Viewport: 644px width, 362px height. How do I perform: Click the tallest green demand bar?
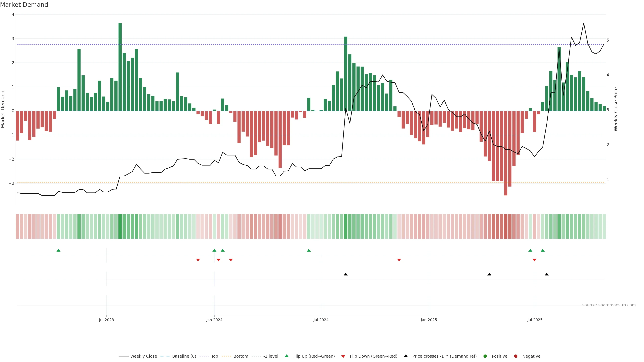coord(120,67)
